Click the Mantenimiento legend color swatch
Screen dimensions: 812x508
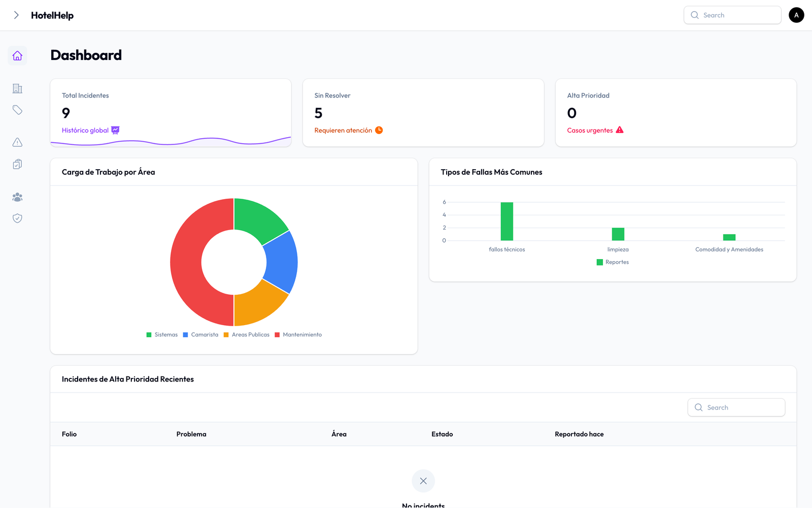pyautogui.click(x=278, y=335)
